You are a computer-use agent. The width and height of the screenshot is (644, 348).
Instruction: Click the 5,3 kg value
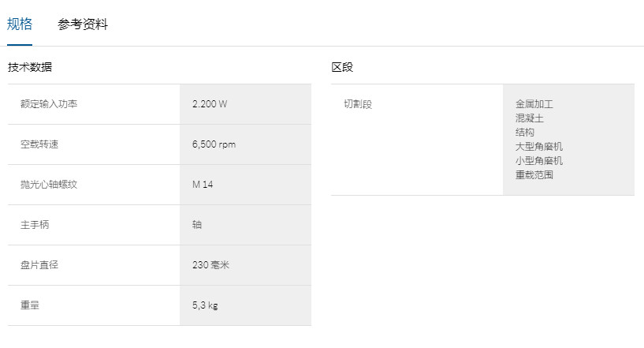pyautogui.click(x=205, y=305)
